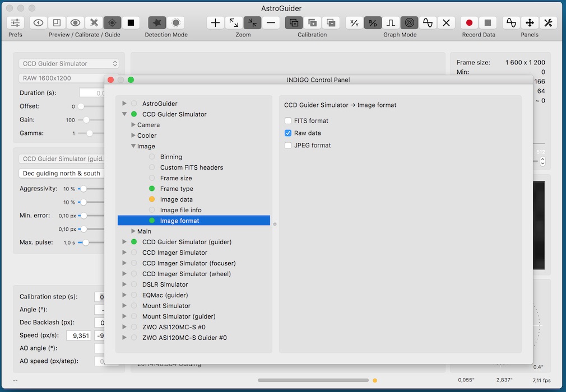This screenshot has width=566, height=392.
Task: Adjust the Gamma slider
Action: point(90,133)
